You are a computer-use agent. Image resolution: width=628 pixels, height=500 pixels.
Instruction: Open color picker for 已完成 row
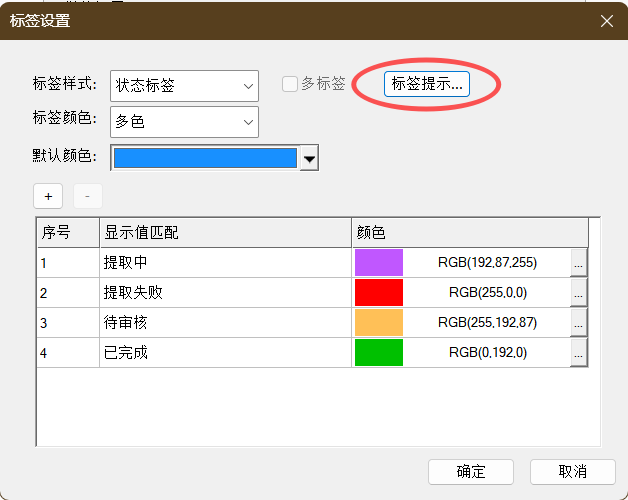578,353
